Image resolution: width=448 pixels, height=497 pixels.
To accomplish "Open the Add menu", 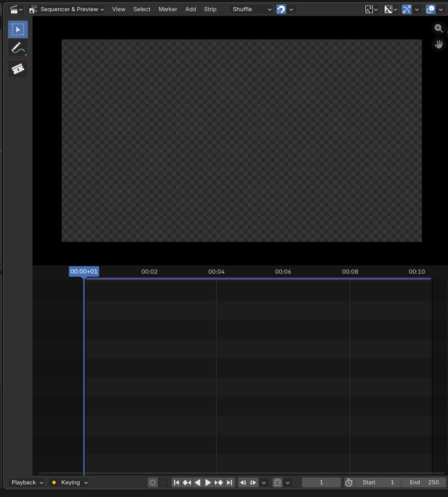I will [191, 9].
